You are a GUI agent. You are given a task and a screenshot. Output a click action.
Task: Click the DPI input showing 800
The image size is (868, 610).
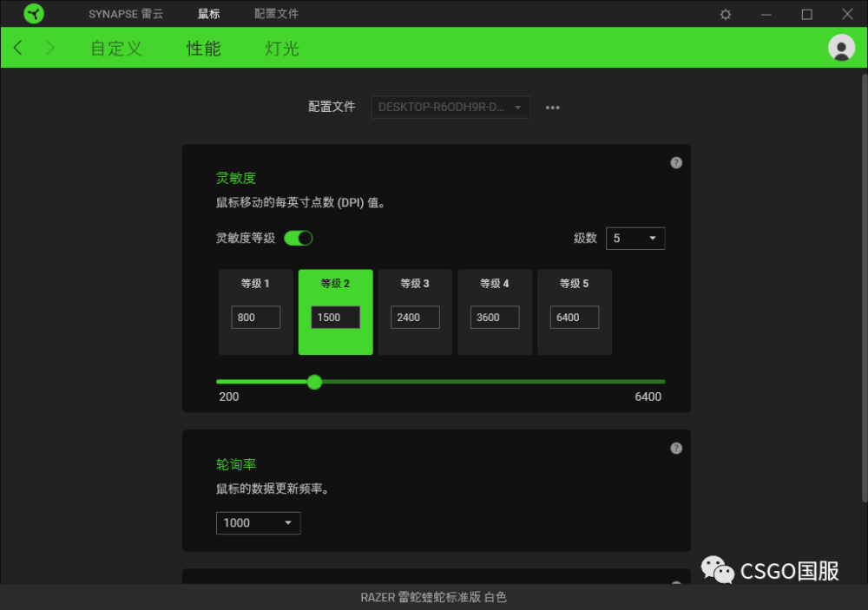tap(256, 318)
